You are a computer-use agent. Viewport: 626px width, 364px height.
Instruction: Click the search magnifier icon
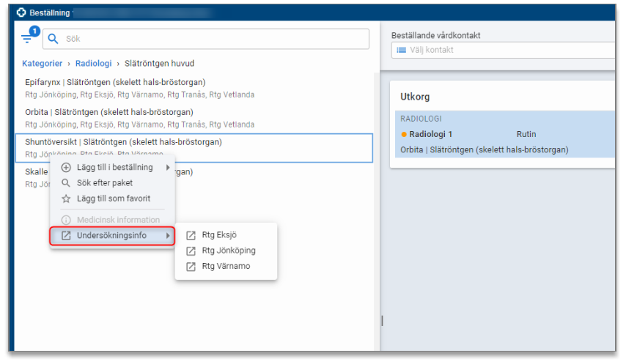click(53, 39)
